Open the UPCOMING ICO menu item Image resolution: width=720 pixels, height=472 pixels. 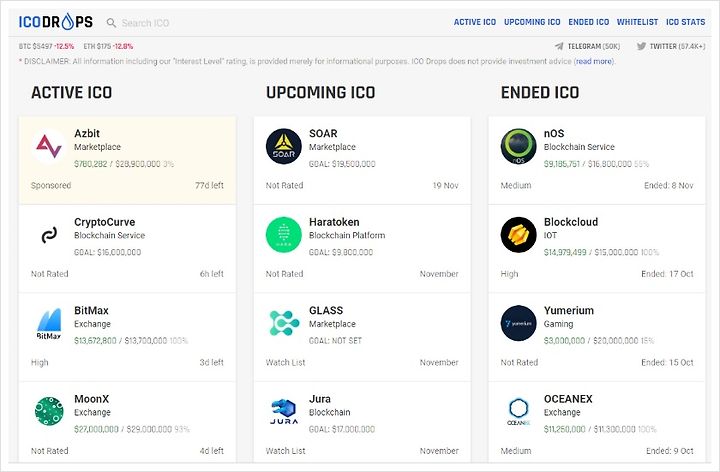pos(532,22)
